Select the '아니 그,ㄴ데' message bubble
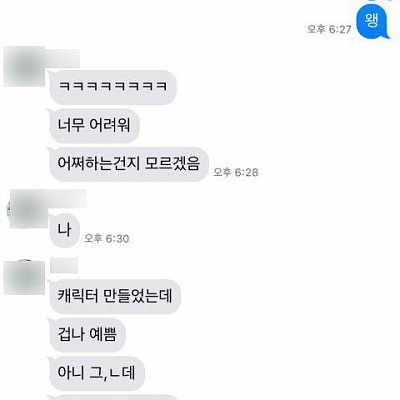This screenshot has width=400, height=400. [96, 373]
